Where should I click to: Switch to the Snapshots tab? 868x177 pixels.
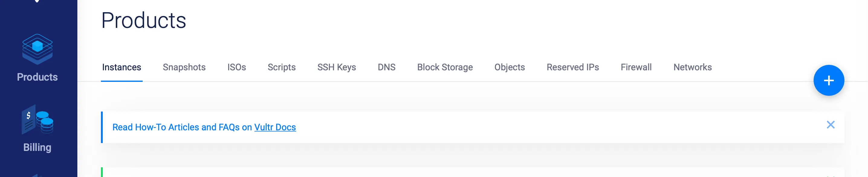pos(184,67)
